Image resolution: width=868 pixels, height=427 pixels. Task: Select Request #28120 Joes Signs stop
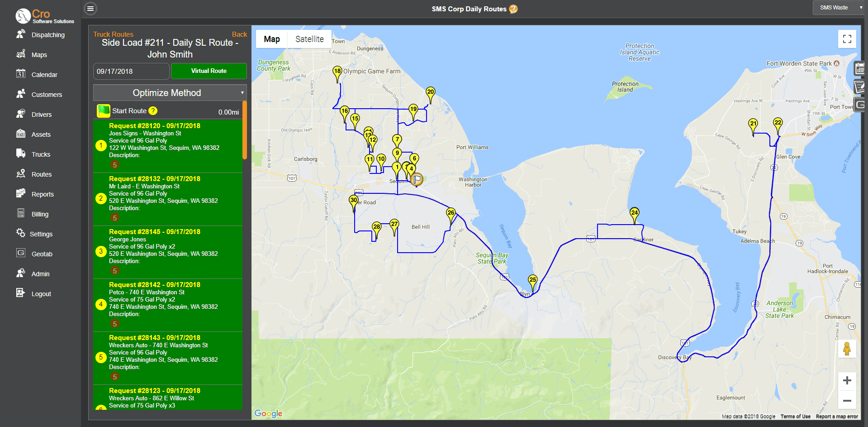coord(168,146)
